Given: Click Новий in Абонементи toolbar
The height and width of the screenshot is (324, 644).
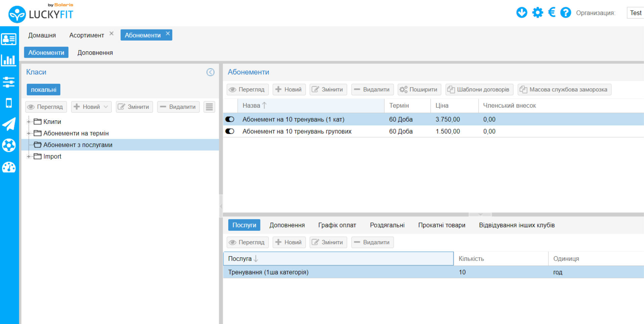Looking at the screenshot, I should click(x=289, y=90).
